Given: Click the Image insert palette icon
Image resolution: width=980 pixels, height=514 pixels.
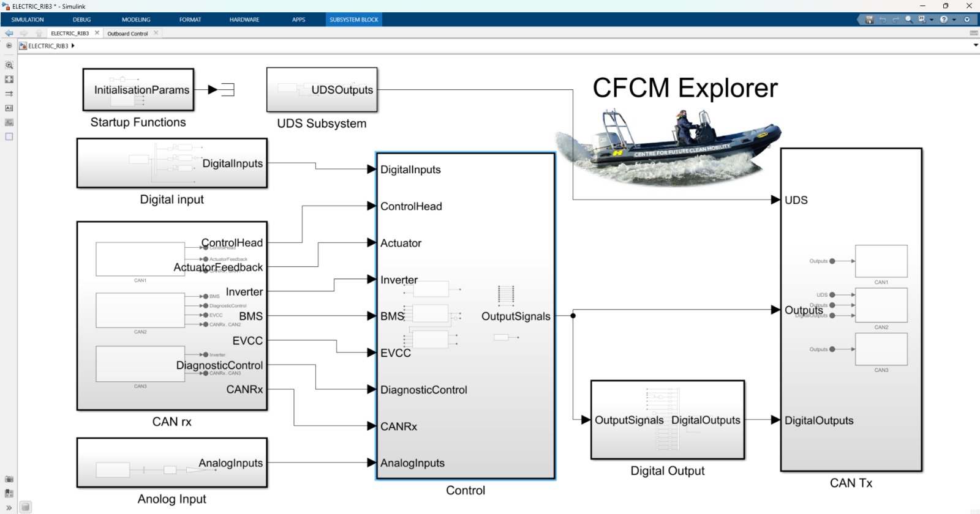Looking at the screenshot, I should [x=9, y=122].
